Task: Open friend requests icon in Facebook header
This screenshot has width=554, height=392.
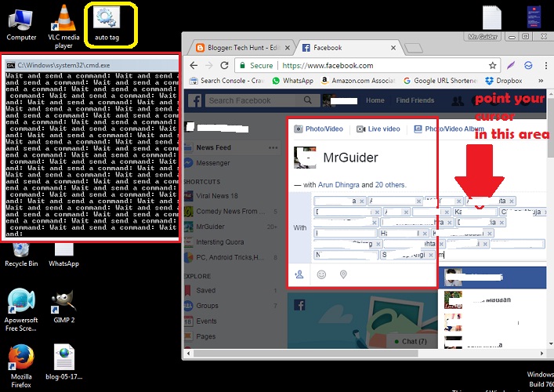Action: click(x=458, y=101)
